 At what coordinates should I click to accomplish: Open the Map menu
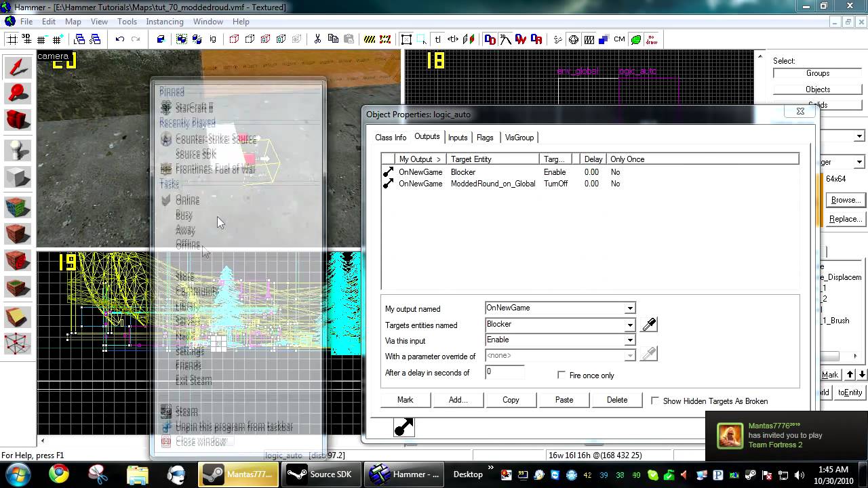pos(73,22)
